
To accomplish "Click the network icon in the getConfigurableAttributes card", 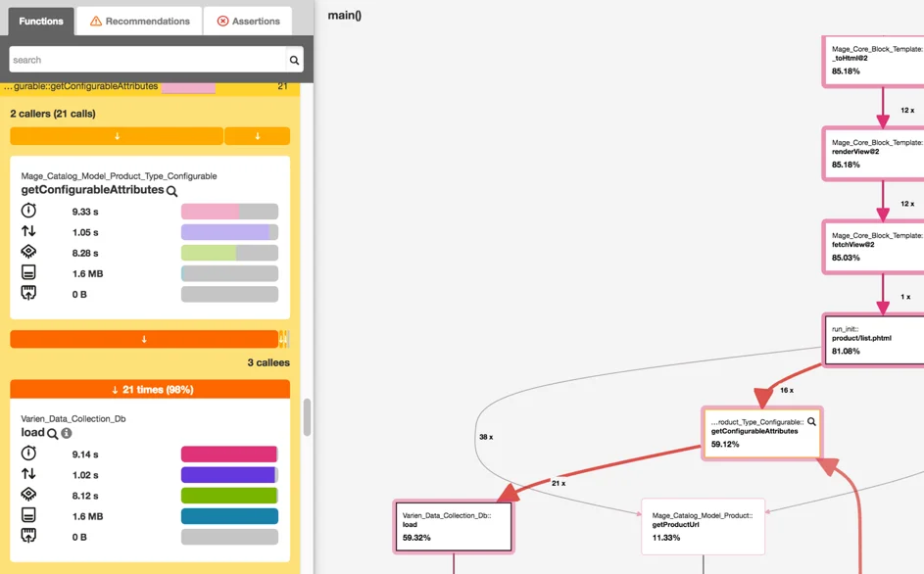I will 28,294.
